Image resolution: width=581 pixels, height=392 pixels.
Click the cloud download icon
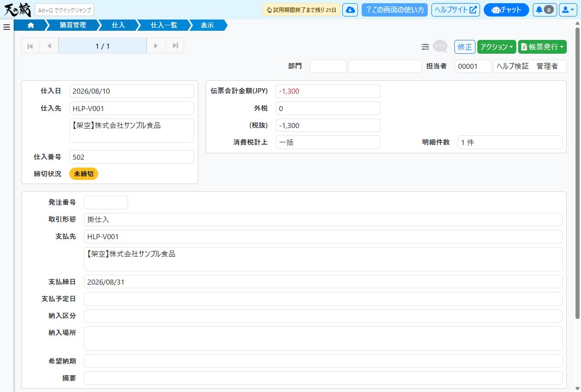point(350,10)
